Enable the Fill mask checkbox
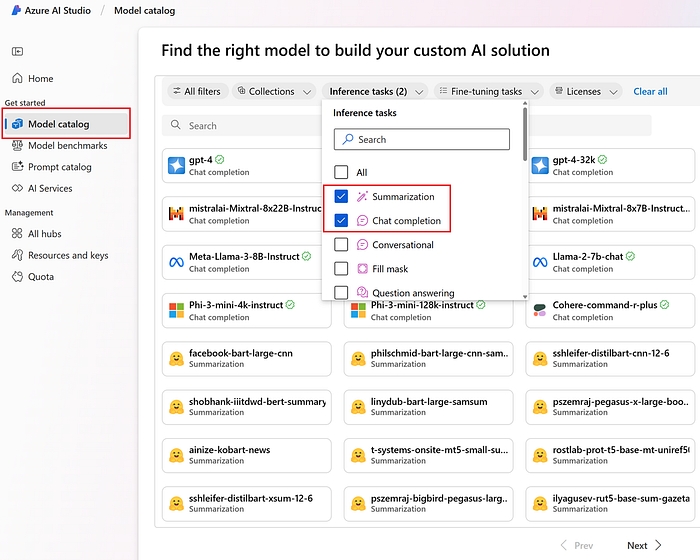This screenshot has width=700, height=560. tap(341, 269)
